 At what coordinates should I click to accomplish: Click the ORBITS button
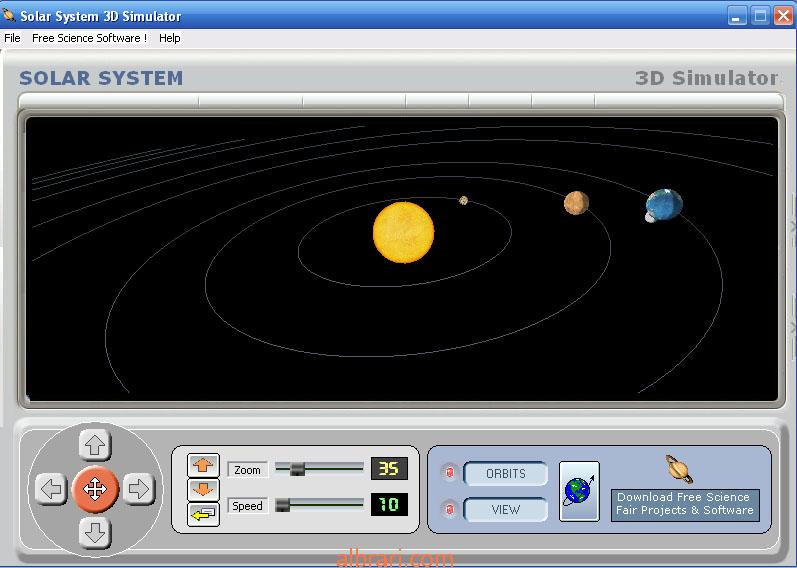[x=506, y=473]
